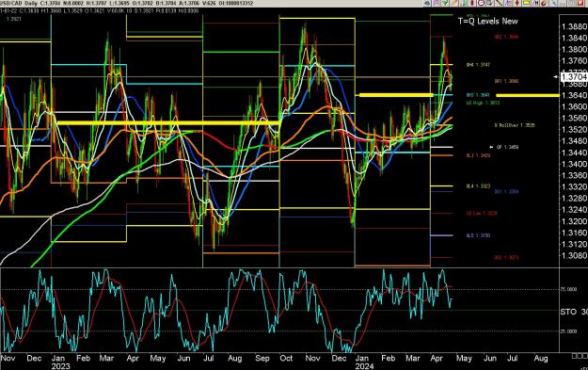
Task: Click the LQ High level label
Action: (x=483, y=103)
